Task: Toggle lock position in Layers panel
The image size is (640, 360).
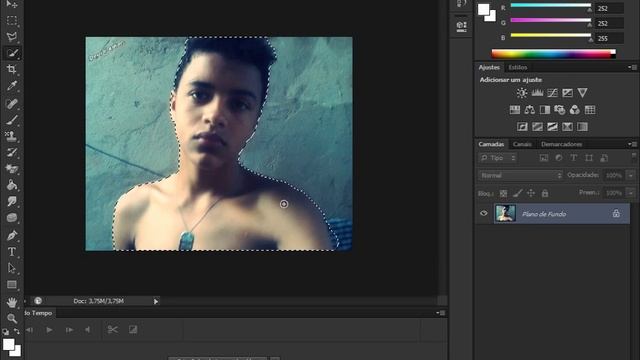Action: (531, 193)
